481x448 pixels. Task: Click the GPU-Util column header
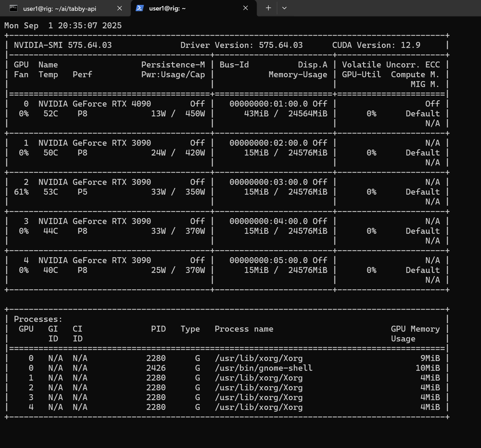pyautogui.click(x=362, y=74)
